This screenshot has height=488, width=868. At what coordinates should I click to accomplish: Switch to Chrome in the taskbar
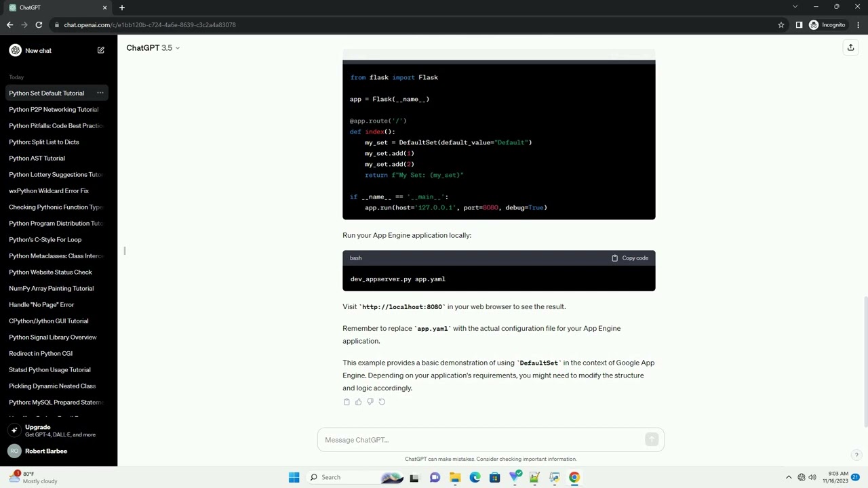pyautogui.click(x=574, y=477)
